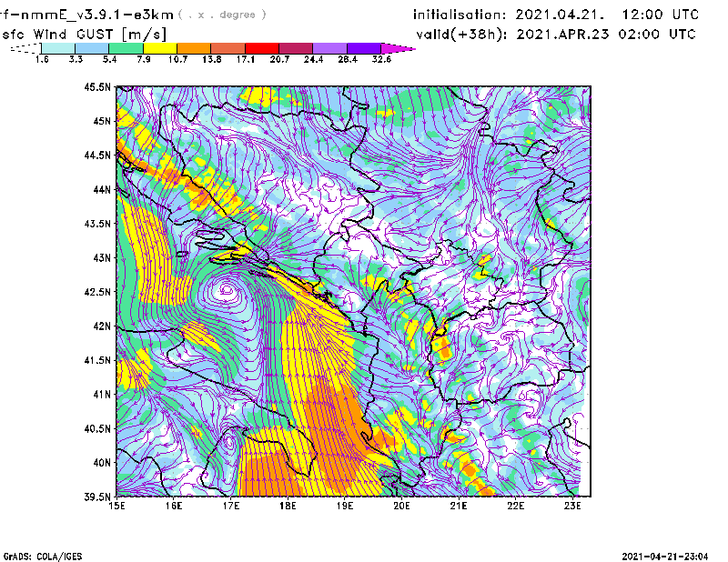Click the valid time 02:00 UTC

[657, 35]
